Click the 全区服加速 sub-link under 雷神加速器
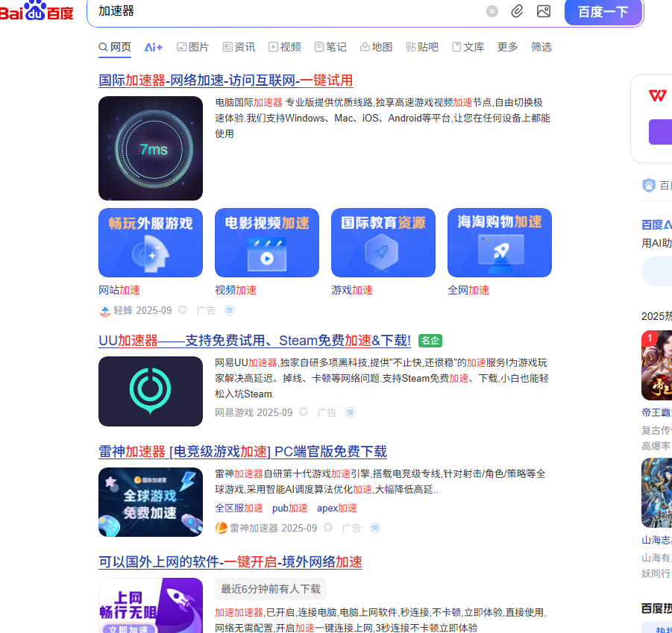The image size is (672, 633). click(239, 508)
